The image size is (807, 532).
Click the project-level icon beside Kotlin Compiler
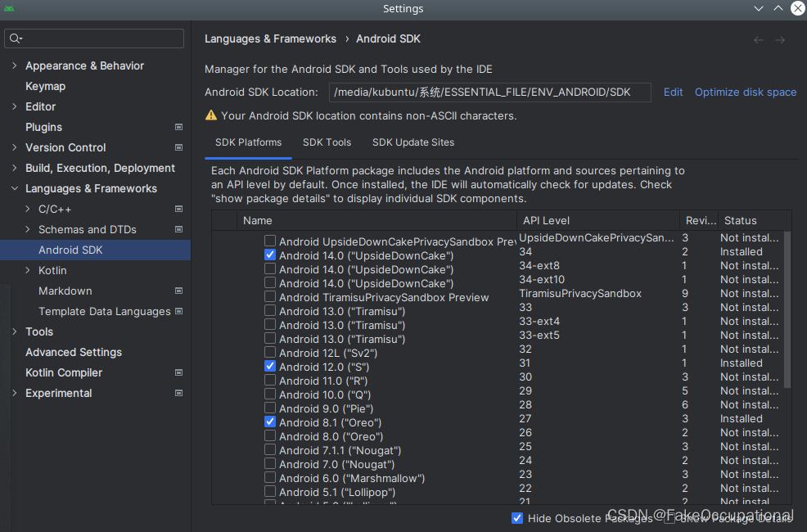click(x=178, y=372)
